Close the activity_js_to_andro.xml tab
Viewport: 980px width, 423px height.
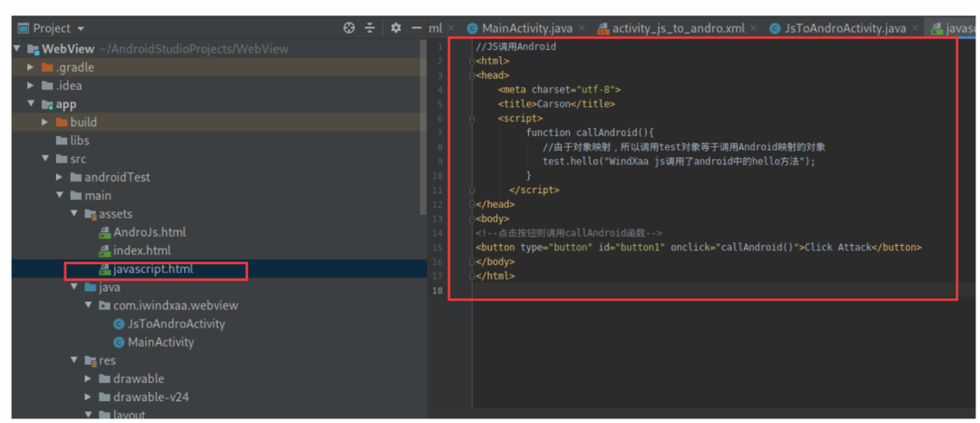[x=754, y=28]
